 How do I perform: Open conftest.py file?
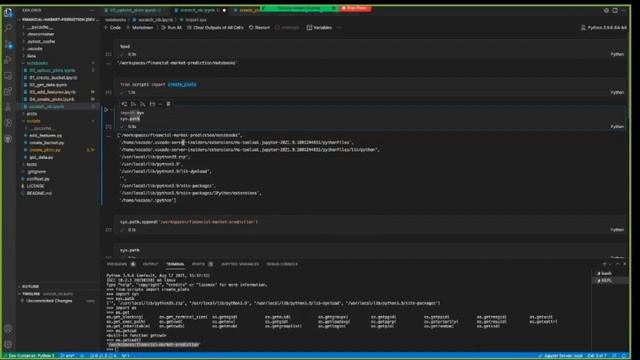(x=38, y=179)
